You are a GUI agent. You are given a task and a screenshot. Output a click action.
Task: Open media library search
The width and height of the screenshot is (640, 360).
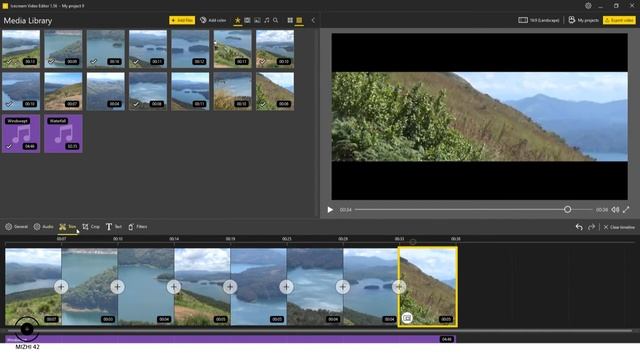pyautogui.click(x=276, y=20)
